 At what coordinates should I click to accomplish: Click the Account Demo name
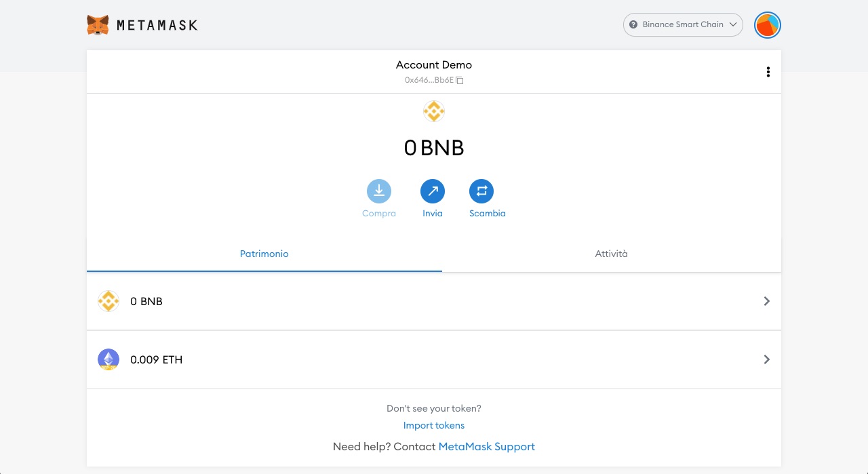(x=434, y=65)
